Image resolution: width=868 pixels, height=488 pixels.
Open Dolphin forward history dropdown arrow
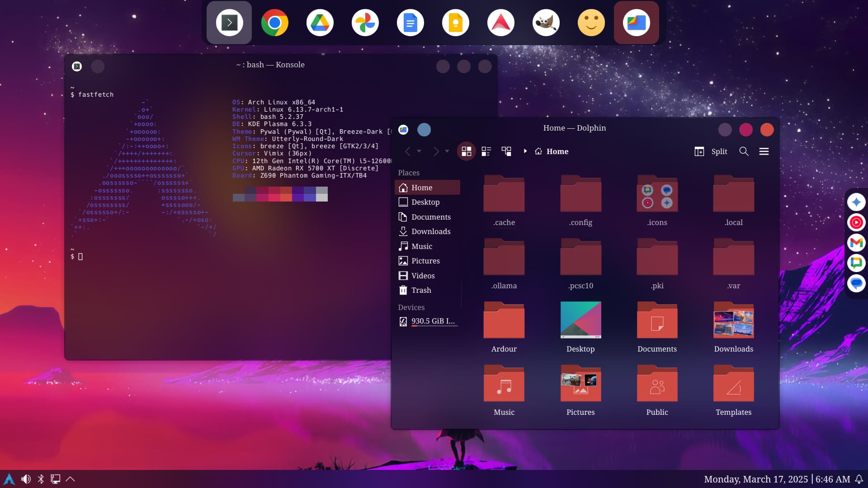point(447,151)
